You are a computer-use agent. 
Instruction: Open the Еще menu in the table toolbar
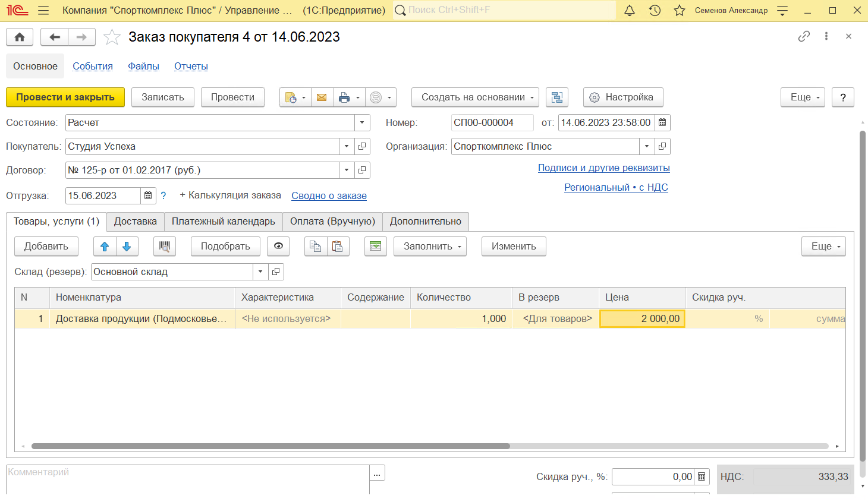(x=823, y=247)
